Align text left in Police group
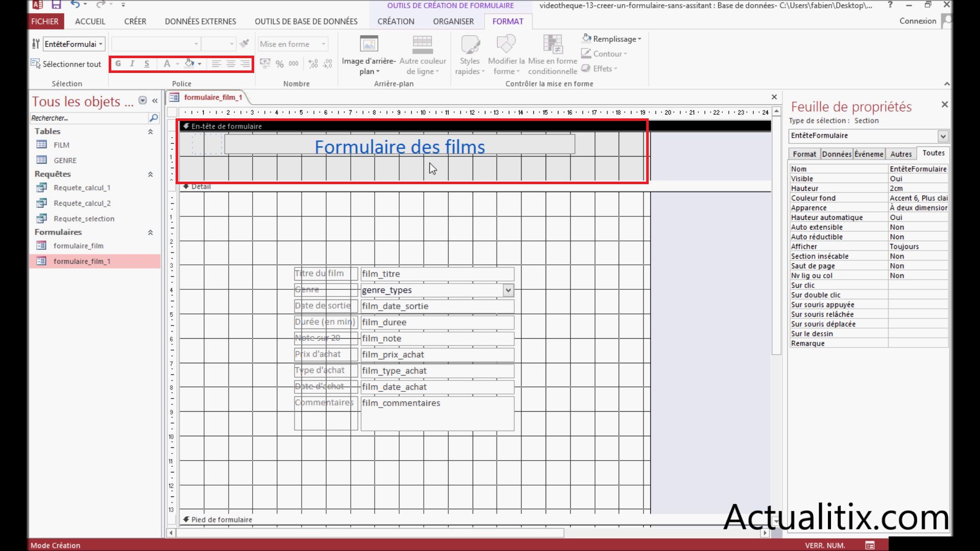Screen dimensions: 980x551 pyautogui.click(x=216, y=64)
